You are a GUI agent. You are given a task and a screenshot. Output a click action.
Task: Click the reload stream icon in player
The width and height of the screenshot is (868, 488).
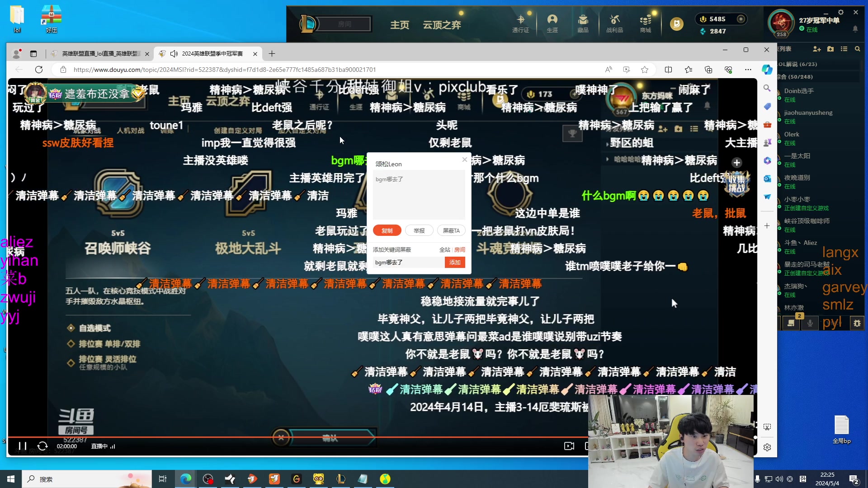42,446
